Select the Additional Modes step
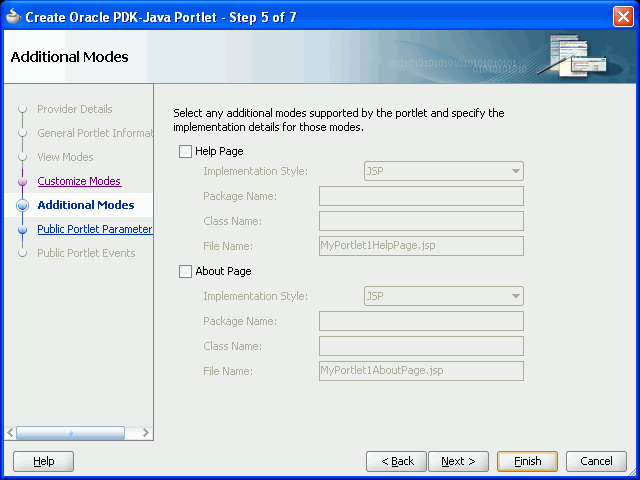 tap(86, 205)
